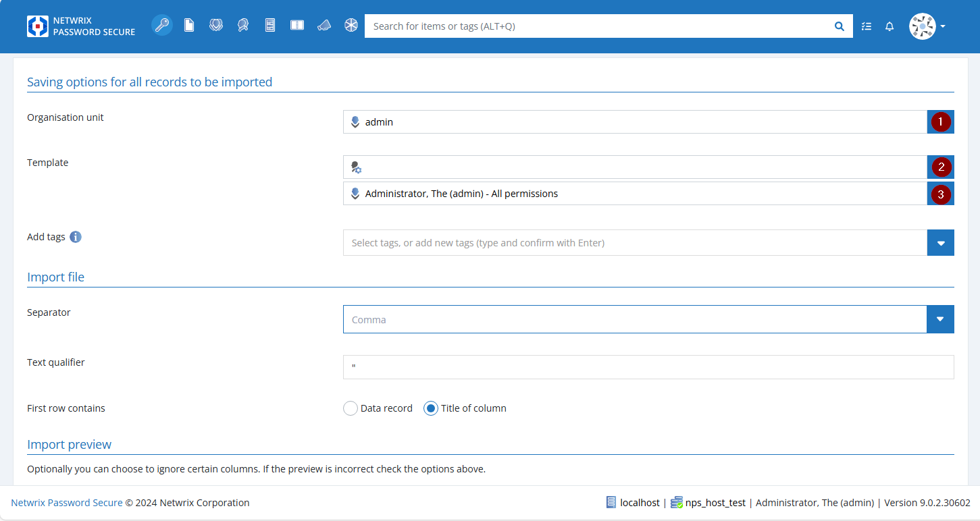Click the Saving options section heading
This screenshot has width=980, height=521.
click(x=149, y=82)
